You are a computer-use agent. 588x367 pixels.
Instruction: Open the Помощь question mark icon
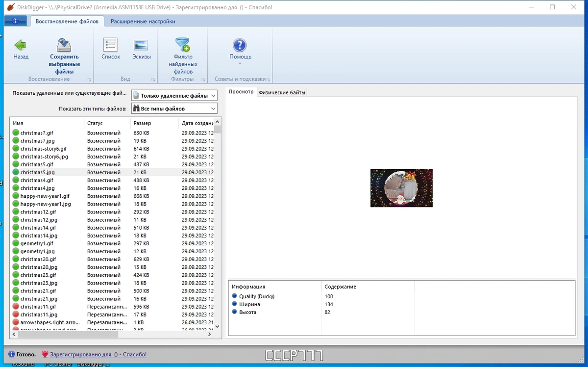click(240, 45)
